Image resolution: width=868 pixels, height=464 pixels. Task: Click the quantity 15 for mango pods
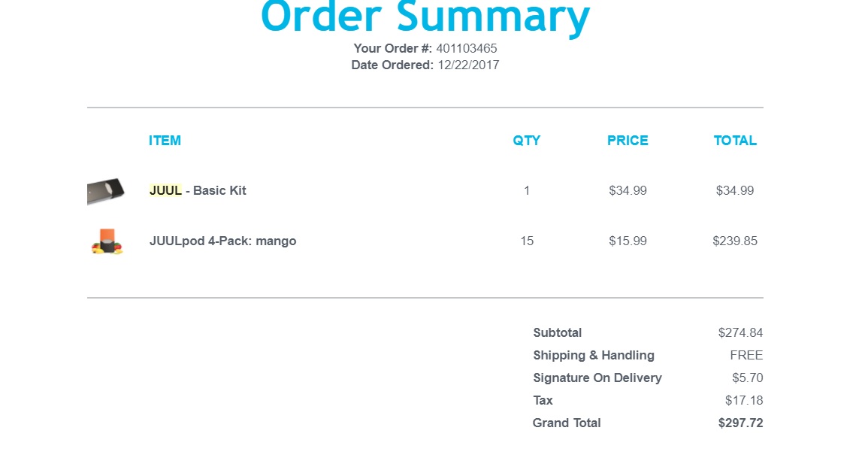(526, 241)
